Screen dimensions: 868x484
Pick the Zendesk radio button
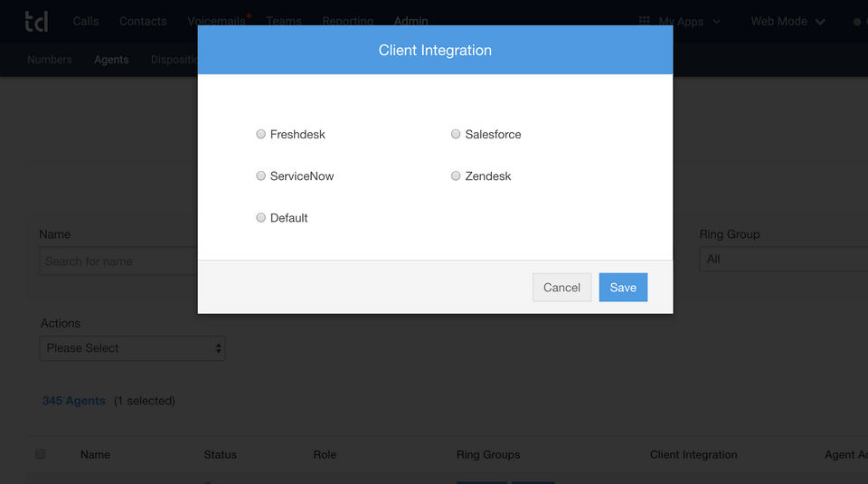coord(456,176)
